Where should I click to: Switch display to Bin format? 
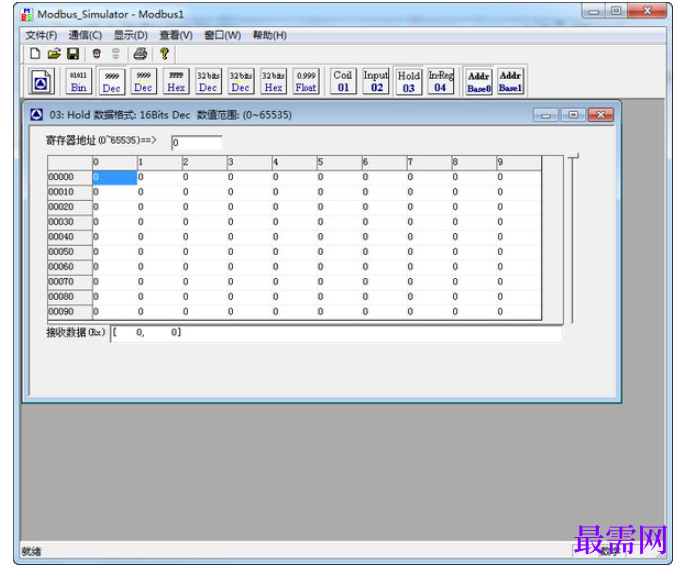pos(79,81)
